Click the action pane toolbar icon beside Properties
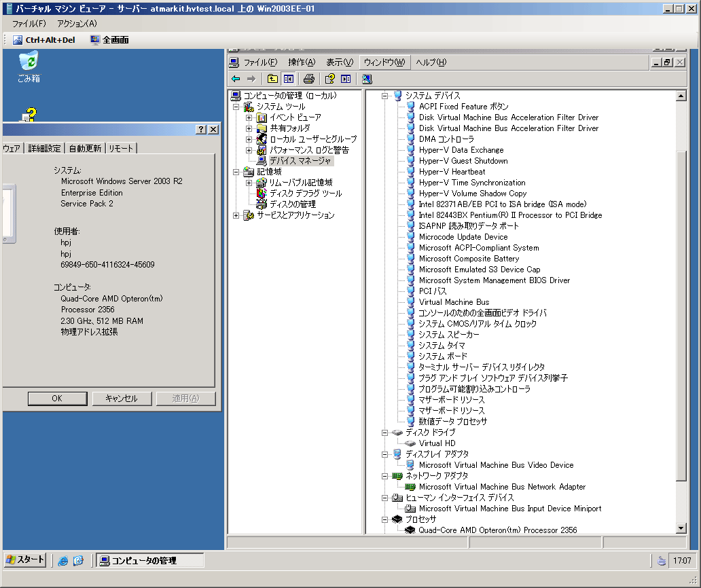The image size is (701, 588). tap(346, 79)
